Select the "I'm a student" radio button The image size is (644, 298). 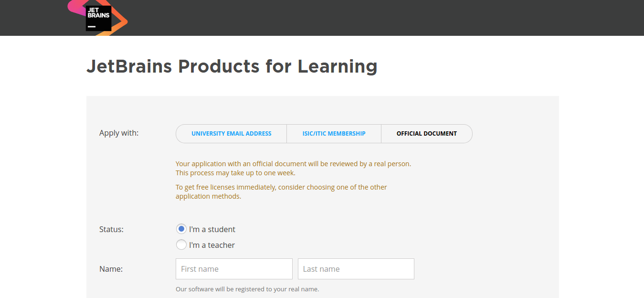tap(181, 229)
